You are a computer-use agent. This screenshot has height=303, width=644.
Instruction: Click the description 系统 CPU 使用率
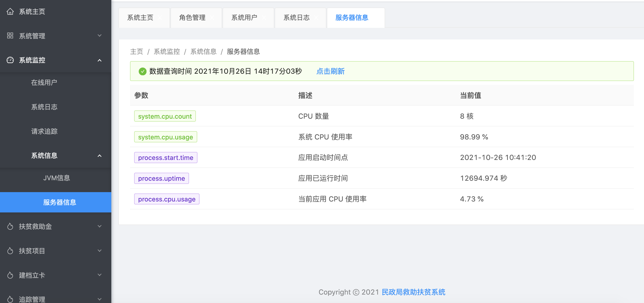point(325,137)
